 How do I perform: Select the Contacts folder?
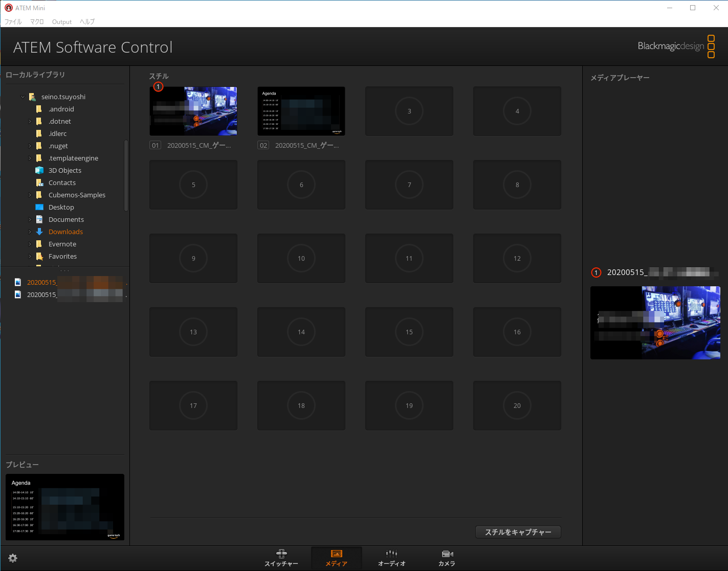62,182
